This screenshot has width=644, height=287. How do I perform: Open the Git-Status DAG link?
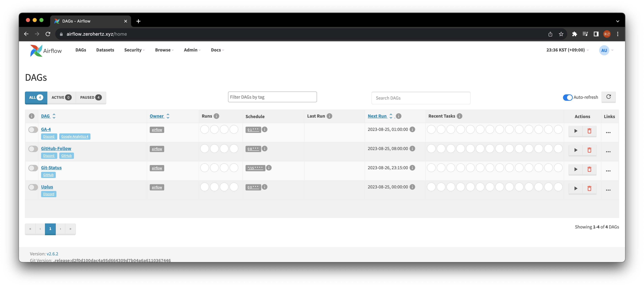coord(51,168)
